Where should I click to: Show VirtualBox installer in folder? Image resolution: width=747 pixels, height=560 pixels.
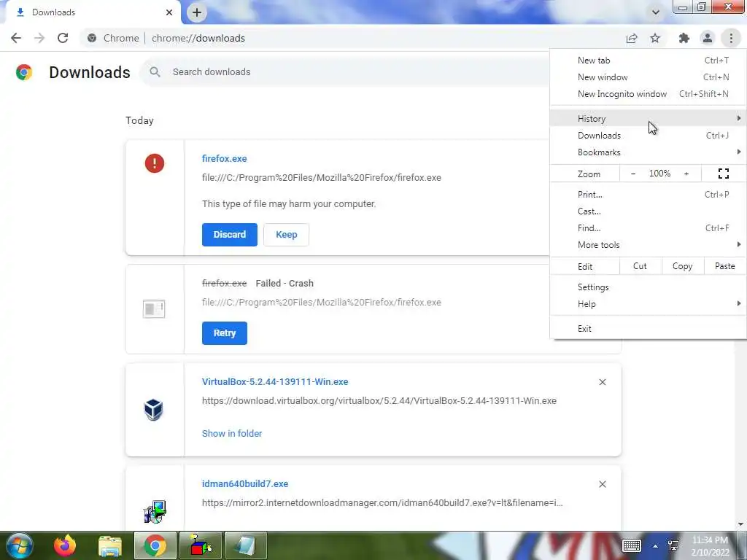click(x=232, y=434)
